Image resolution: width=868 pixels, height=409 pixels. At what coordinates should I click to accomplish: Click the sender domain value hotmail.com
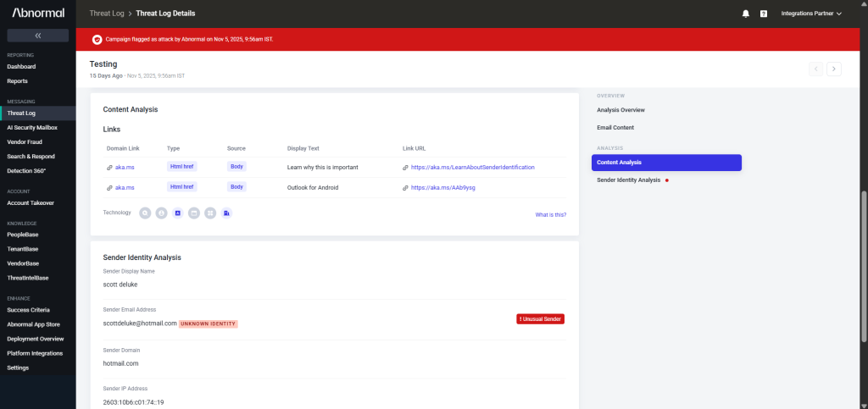pos(120,363)
